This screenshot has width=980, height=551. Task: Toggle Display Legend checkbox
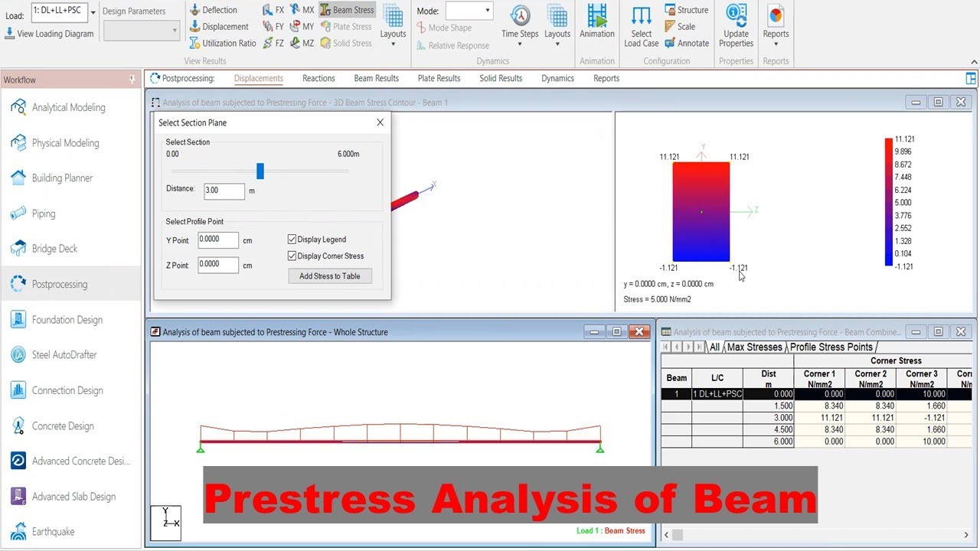(x=292, y=240)
